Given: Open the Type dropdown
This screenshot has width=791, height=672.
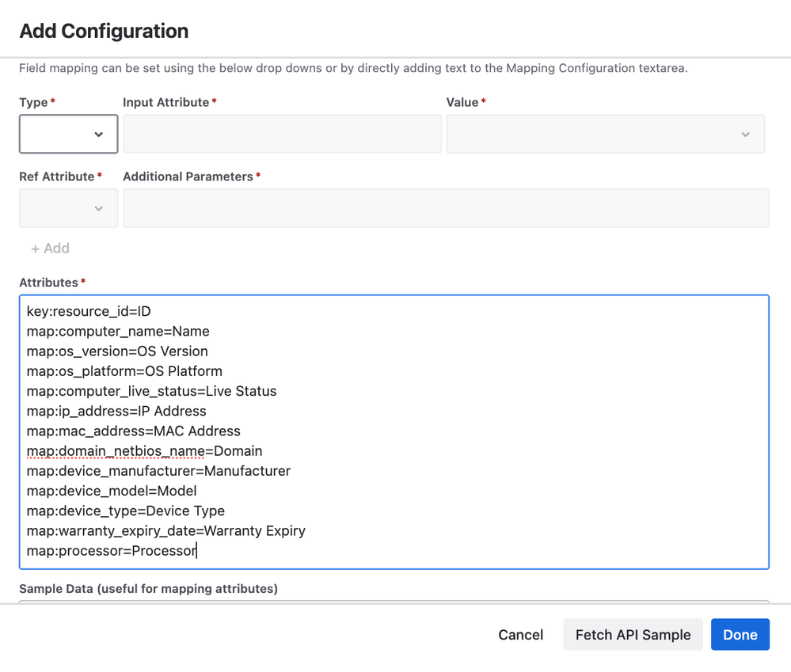Looking at the screenshot, I should click(69, 134).
